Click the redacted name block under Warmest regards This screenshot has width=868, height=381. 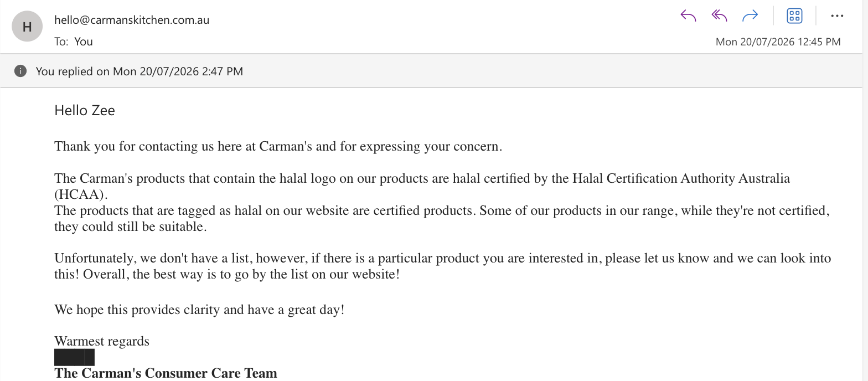coord(74,357)
